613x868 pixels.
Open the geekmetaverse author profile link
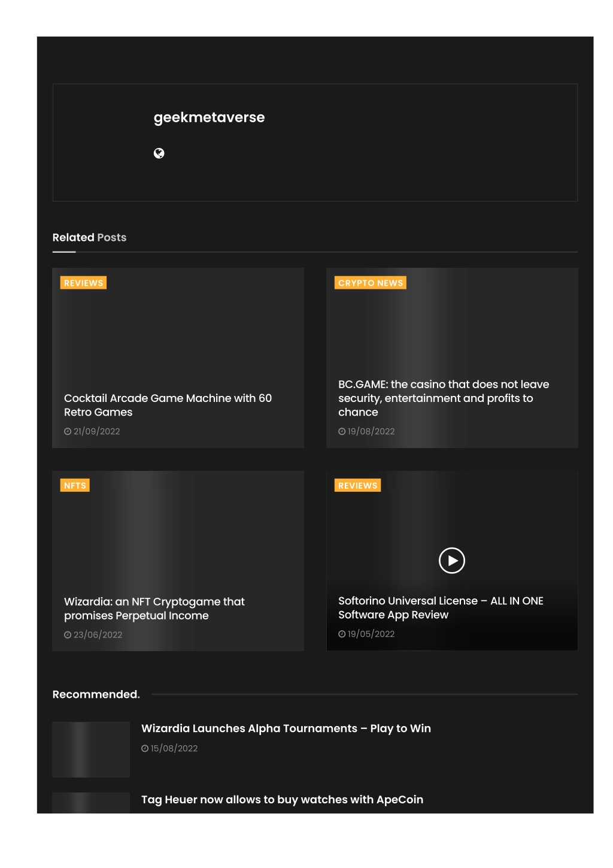click(209, 117)
